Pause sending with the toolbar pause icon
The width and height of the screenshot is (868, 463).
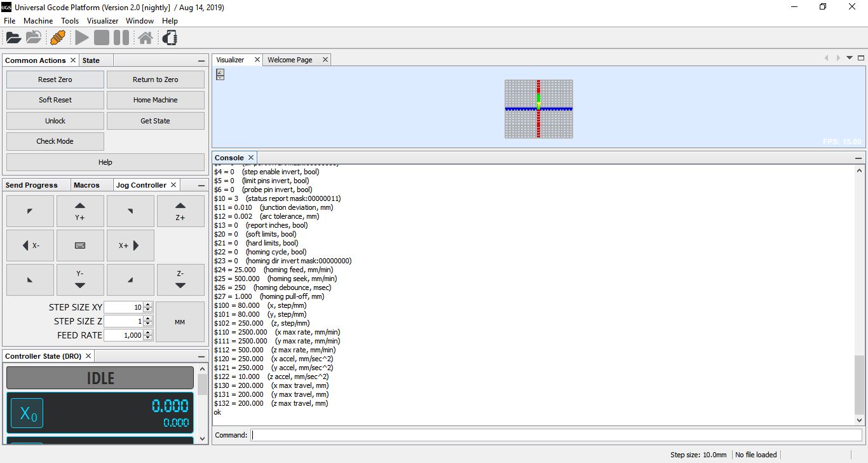point(121,38)
